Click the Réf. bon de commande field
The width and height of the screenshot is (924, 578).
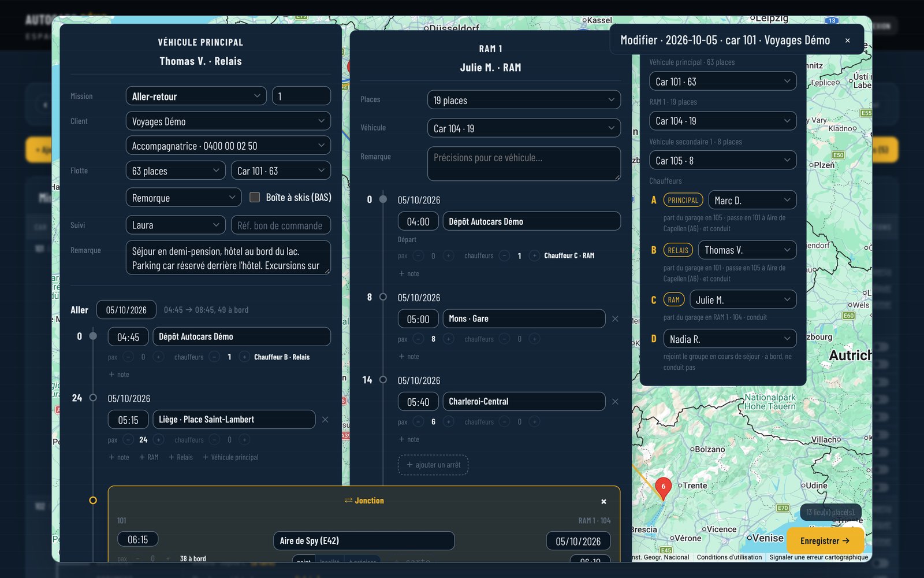tap(281, 225)
